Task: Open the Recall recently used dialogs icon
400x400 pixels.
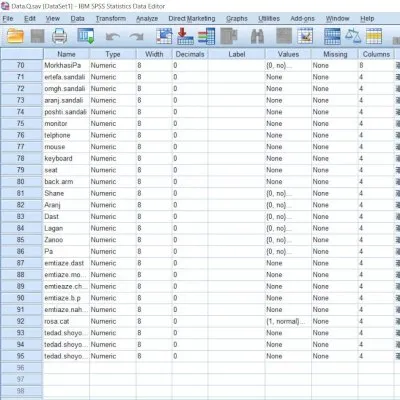Action: click(86, 36)
